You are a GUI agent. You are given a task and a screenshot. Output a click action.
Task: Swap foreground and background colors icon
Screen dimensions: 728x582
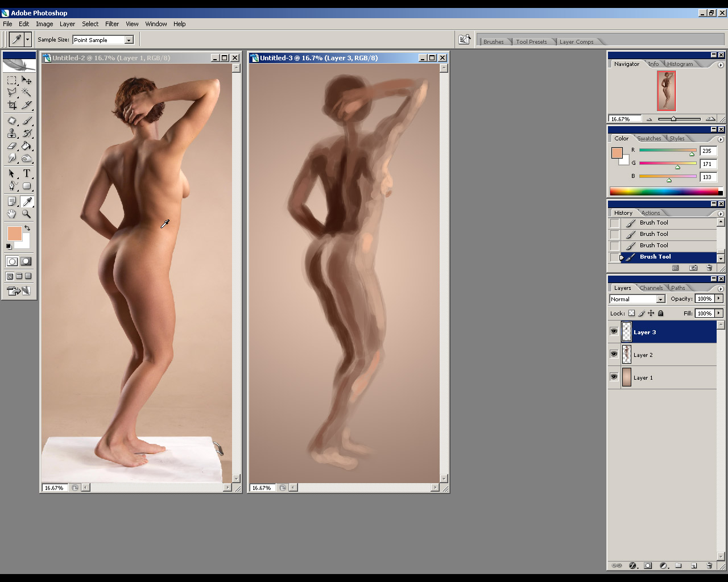click(27, 228)
